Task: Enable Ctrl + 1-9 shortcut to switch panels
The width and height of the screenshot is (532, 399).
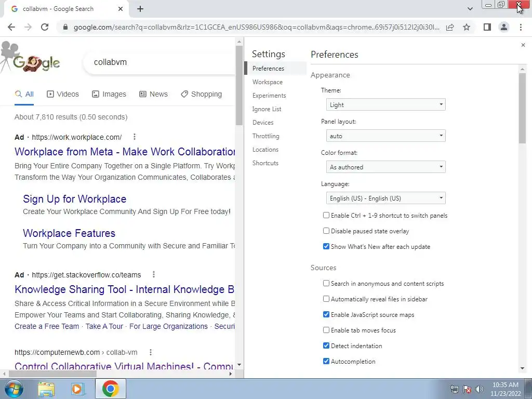Action: point(326,215)
